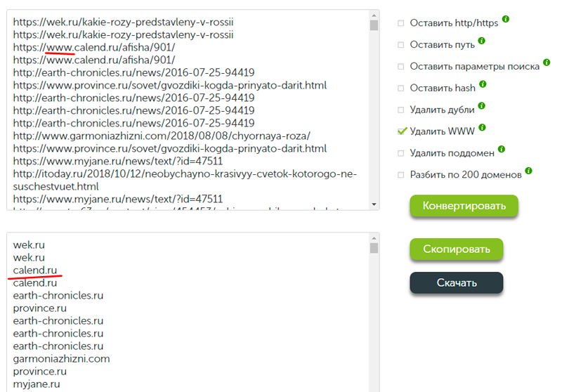Click the Скопировать button

tap(457, 249)
